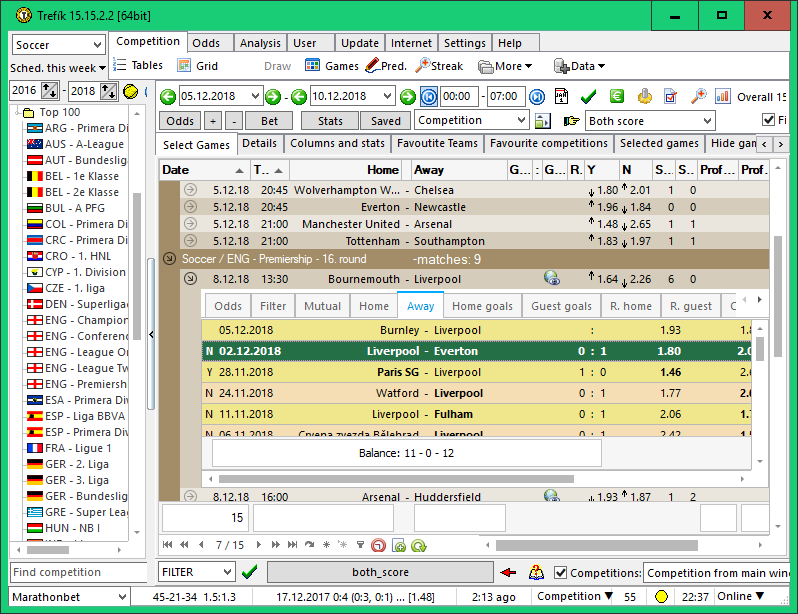
Task: Click the Bet button
Action: coord(270,121)
